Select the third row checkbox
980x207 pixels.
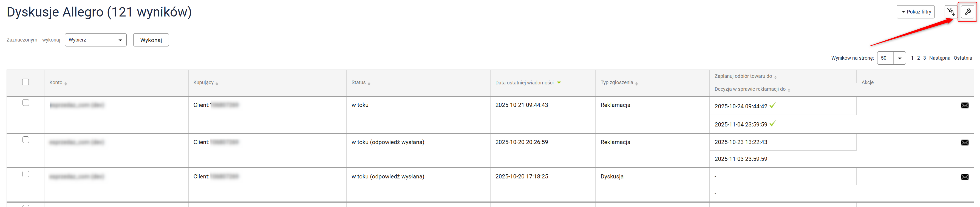26,174
